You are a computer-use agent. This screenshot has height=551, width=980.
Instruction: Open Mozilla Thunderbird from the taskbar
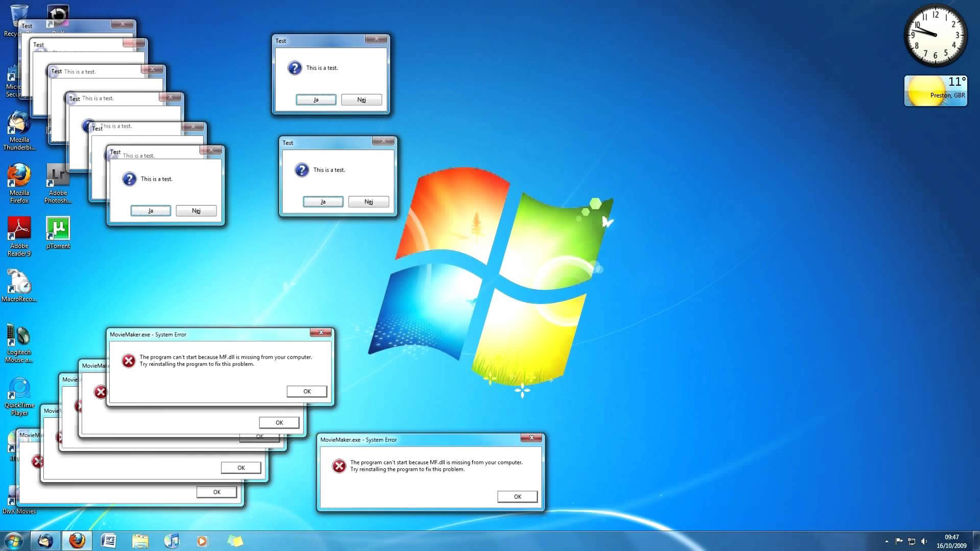click(x=45, y=540)
